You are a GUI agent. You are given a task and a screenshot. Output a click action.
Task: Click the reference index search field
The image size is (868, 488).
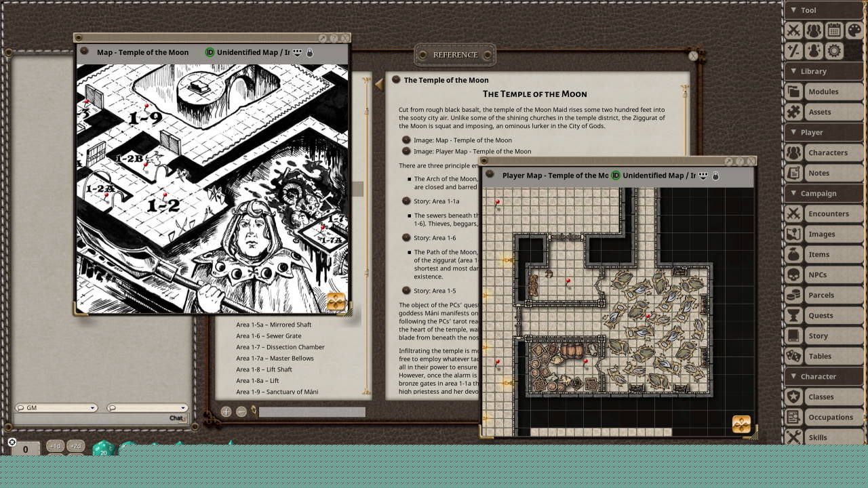pos(312,411)
